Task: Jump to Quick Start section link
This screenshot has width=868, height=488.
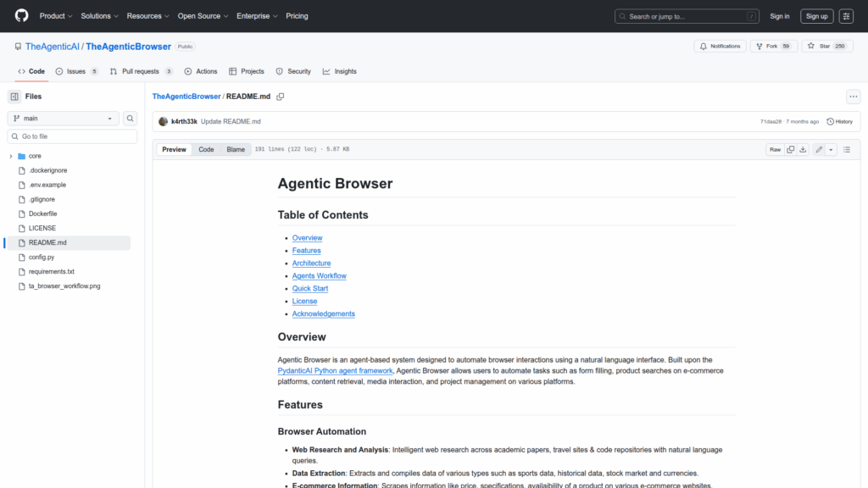Action: (310, 289)
